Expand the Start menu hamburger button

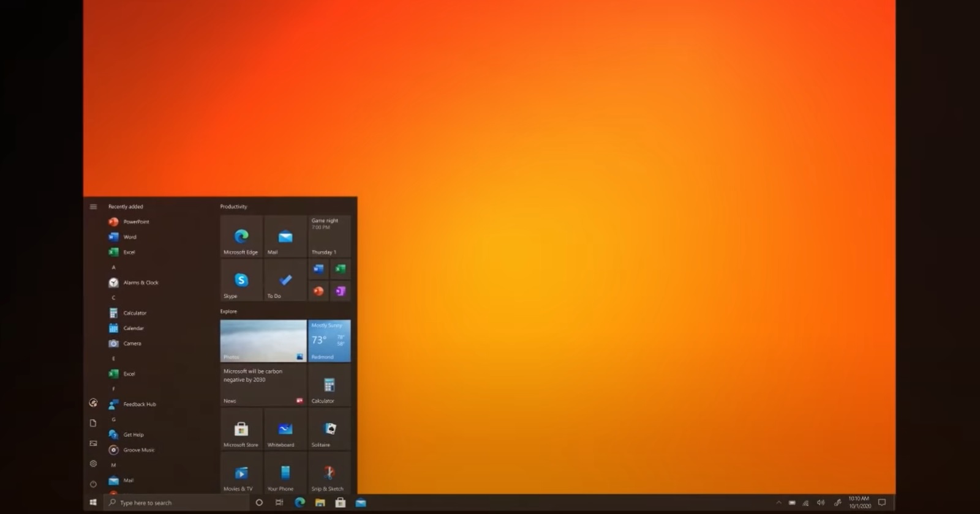pyautogui.click(x=93, y=207)
